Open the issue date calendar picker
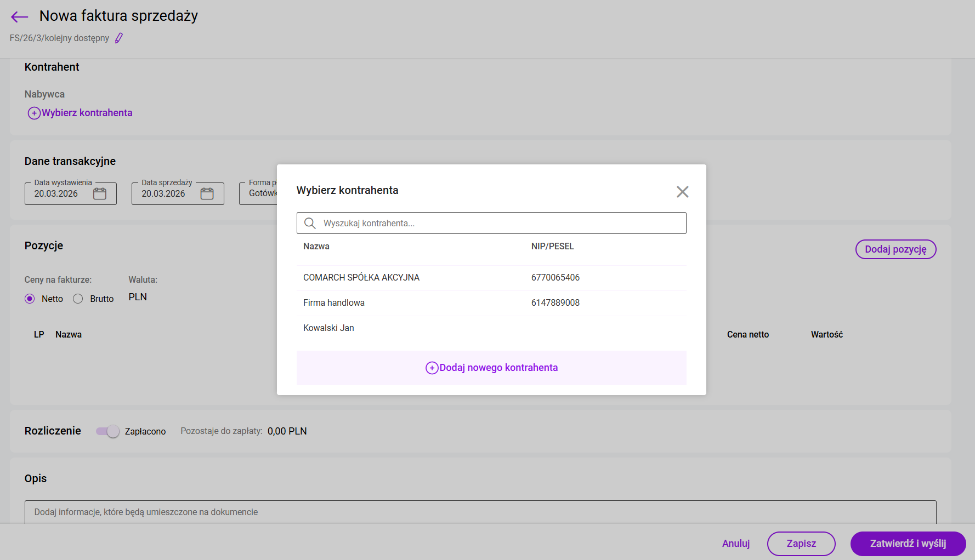The image size is (975, 560). (100, 193)
